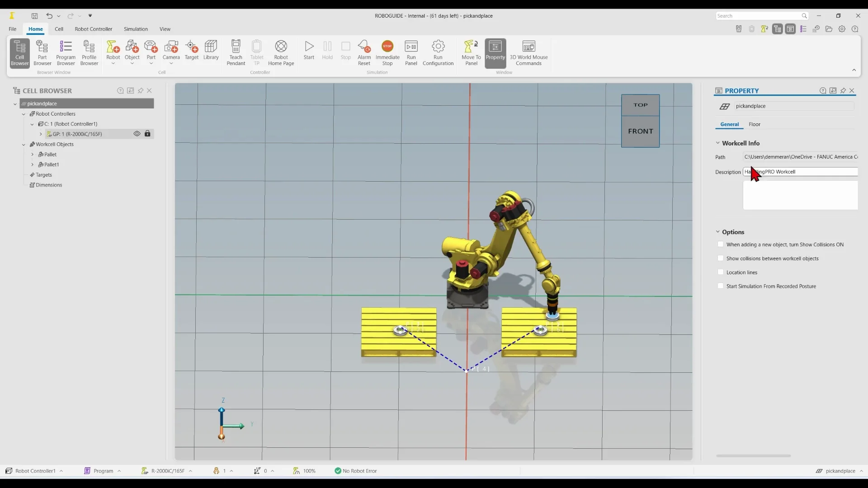Select Targets in Cell Browser
868x488 pixels.
pos(43,175)
